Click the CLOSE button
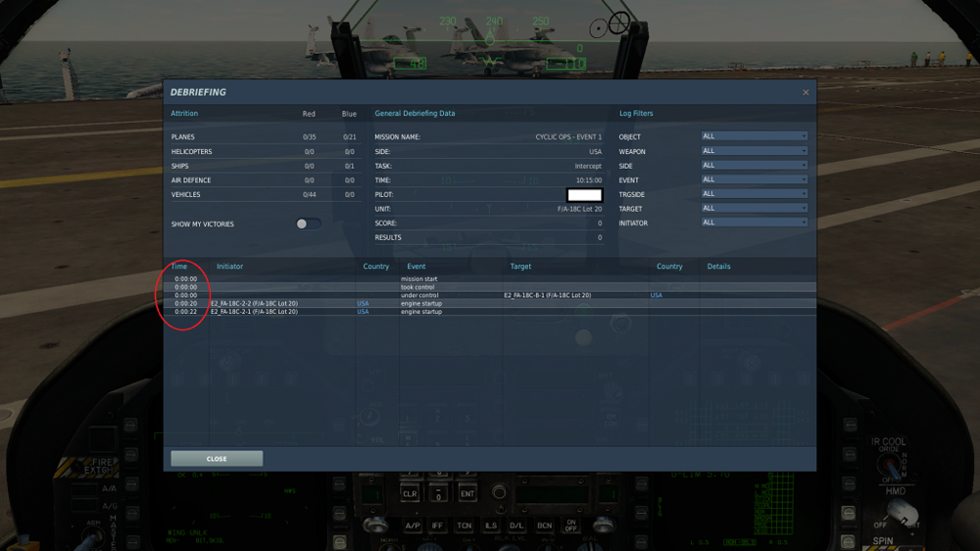 coord(217,459)
